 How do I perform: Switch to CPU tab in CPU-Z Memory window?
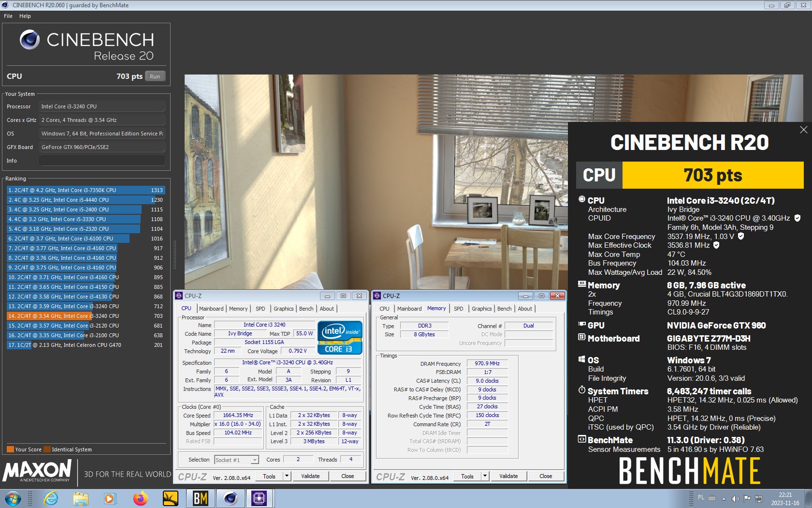pos(385,309)
